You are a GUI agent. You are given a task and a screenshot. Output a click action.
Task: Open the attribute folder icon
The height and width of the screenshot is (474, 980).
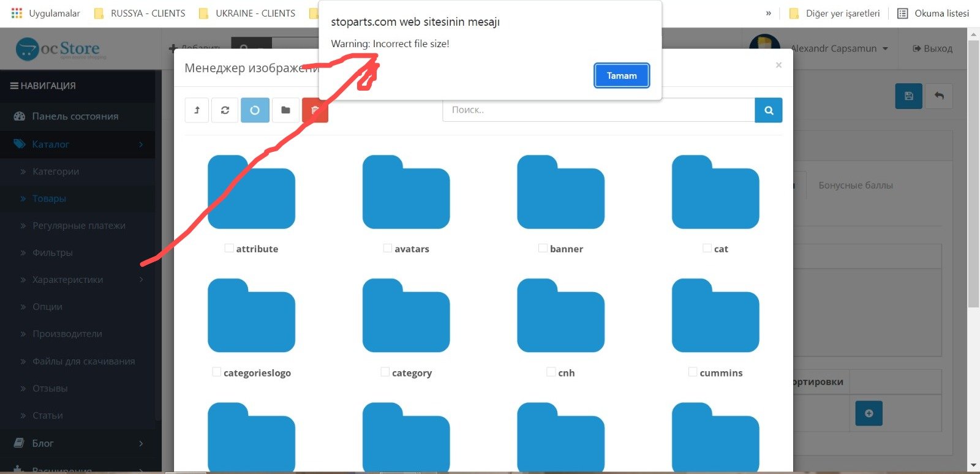251,192
